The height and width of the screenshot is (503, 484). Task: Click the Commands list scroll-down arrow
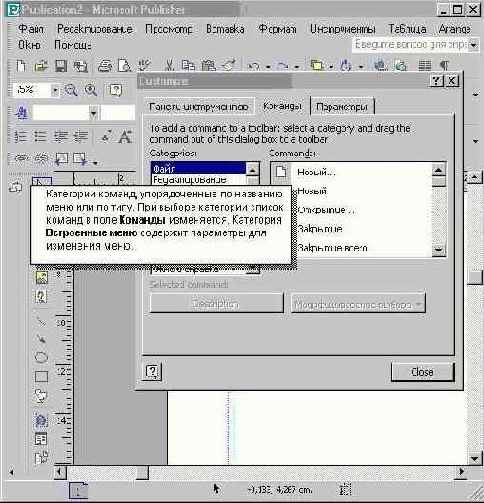[439, 249]
